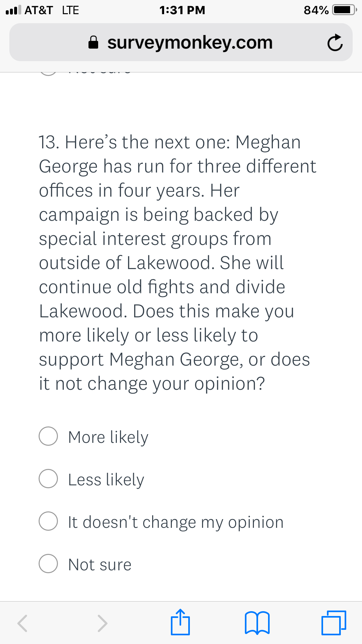Tap the 1:31 PM clock

coord(182,10)
